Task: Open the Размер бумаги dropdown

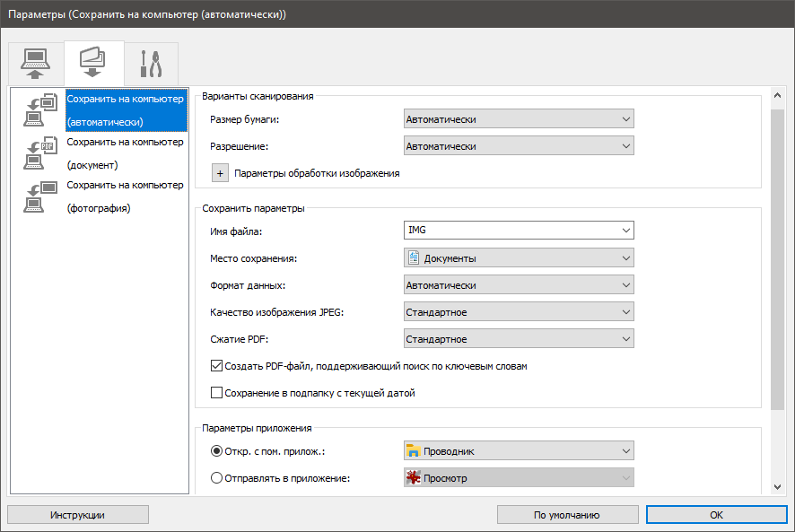Action: tap(518, 119)
